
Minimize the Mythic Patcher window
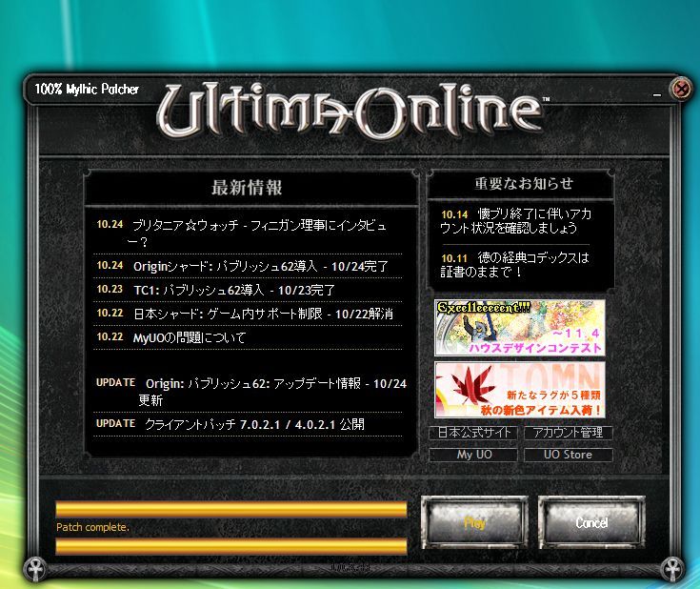click(657, 94)
